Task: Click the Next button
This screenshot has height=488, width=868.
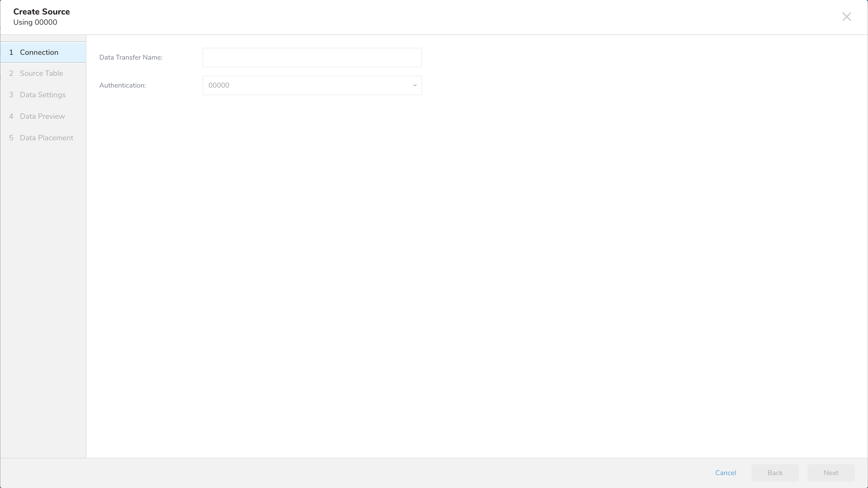Action: (831, 473)
